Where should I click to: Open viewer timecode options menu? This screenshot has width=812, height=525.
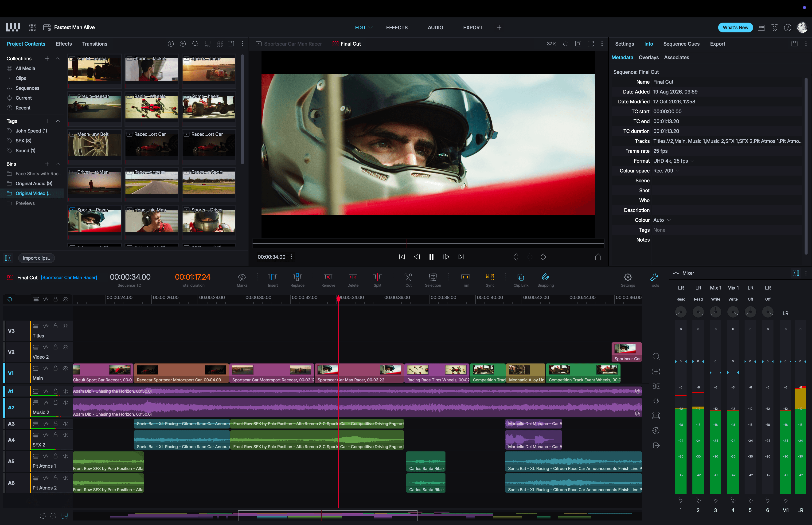(x=291, y=257)
